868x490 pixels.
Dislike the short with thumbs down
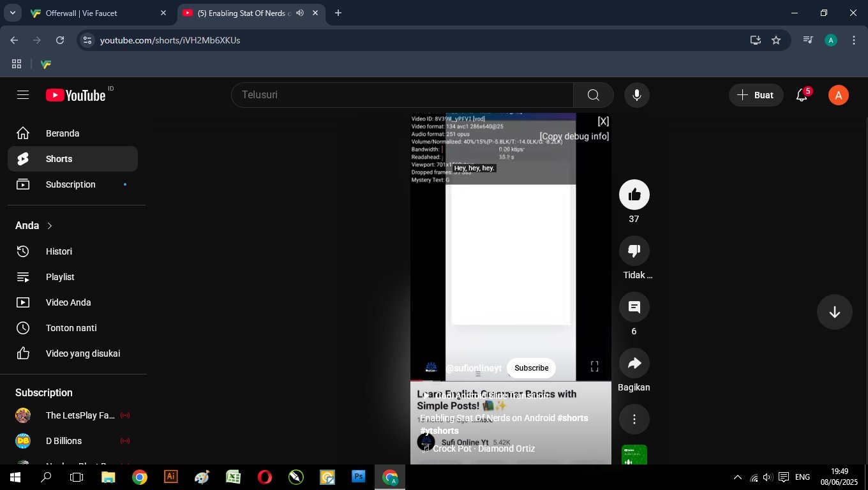(634, 251)
